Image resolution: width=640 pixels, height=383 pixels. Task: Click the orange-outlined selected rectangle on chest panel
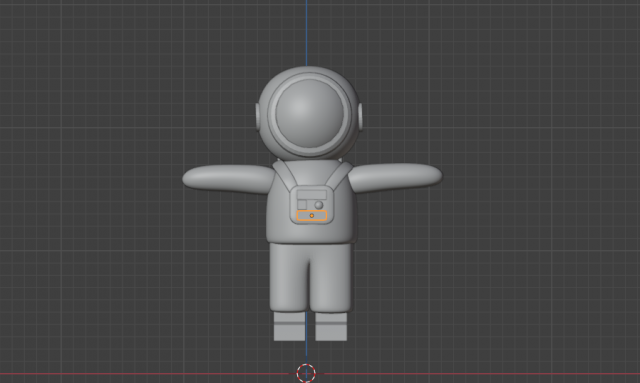[x=312, y=216]
